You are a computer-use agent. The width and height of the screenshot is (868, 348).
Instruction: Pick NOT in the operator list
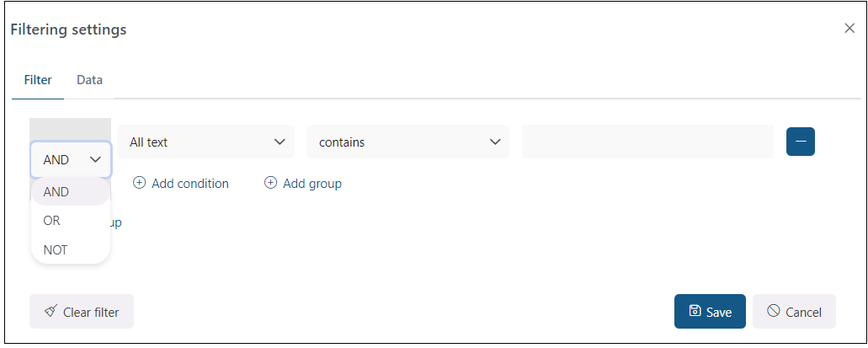[56, 250]
